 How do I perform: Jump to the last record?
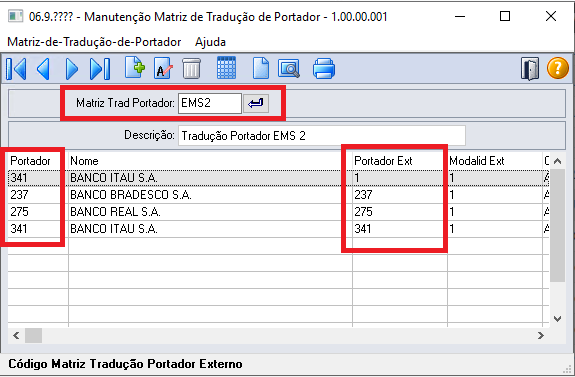(x=100, y=69)
